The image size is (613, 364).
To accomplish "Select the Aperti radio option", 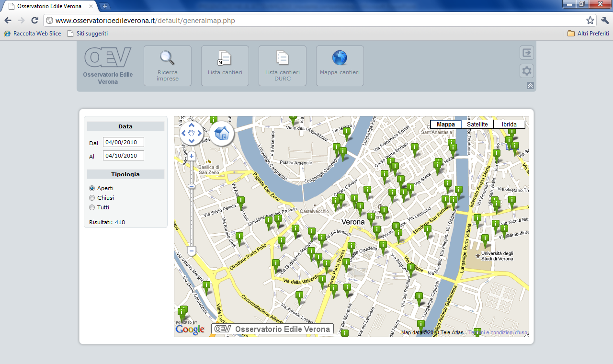I will tap(92, 188).
